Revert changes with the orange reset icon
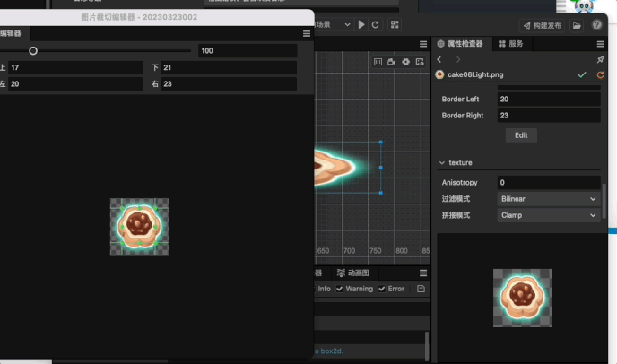The width and height of the screenshot is (617, 364). 600,74
